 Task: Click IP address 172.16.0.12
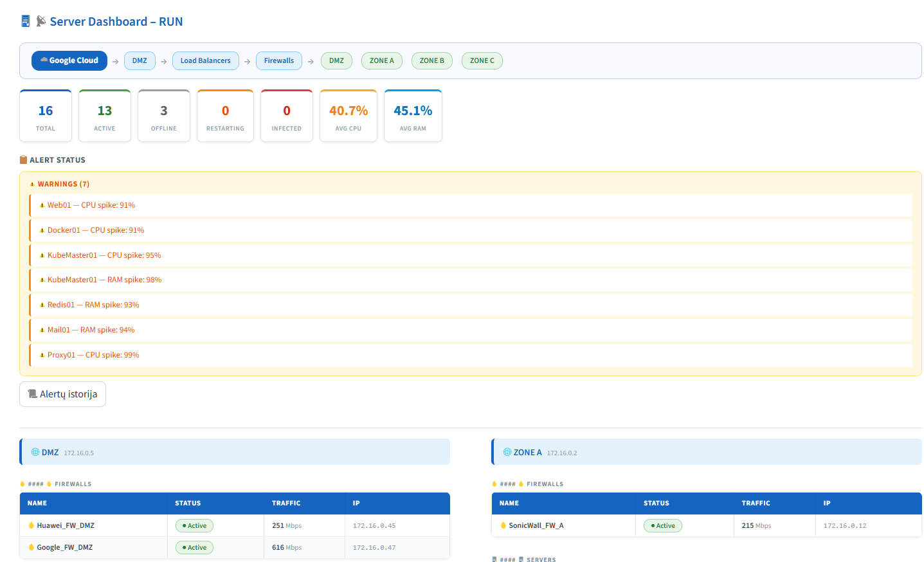[845, 525]
